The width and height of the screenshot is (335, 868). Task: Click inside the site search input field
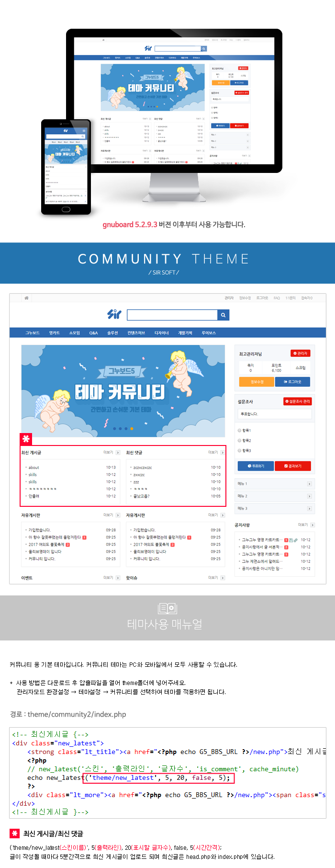[172, 315]
